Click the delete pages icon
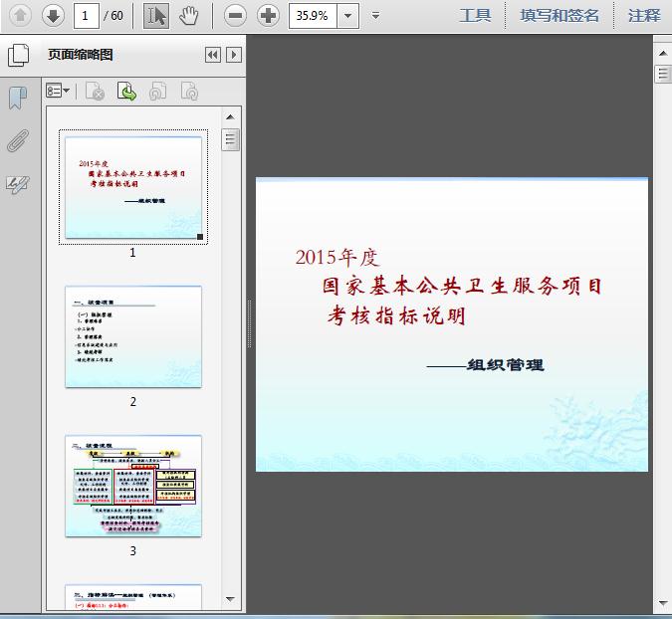The height and width of the screenshot is (619, 672). coord(95,91)
